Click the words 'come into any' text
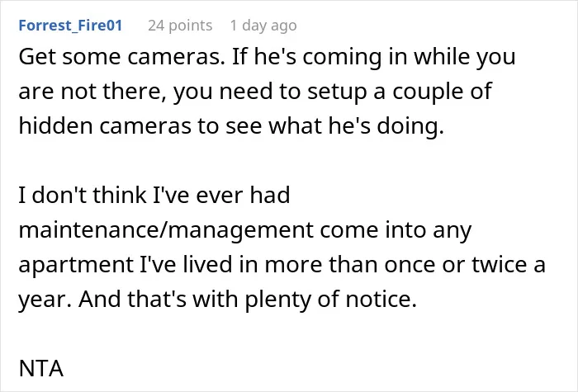578x392 pixels. [396, 230]
